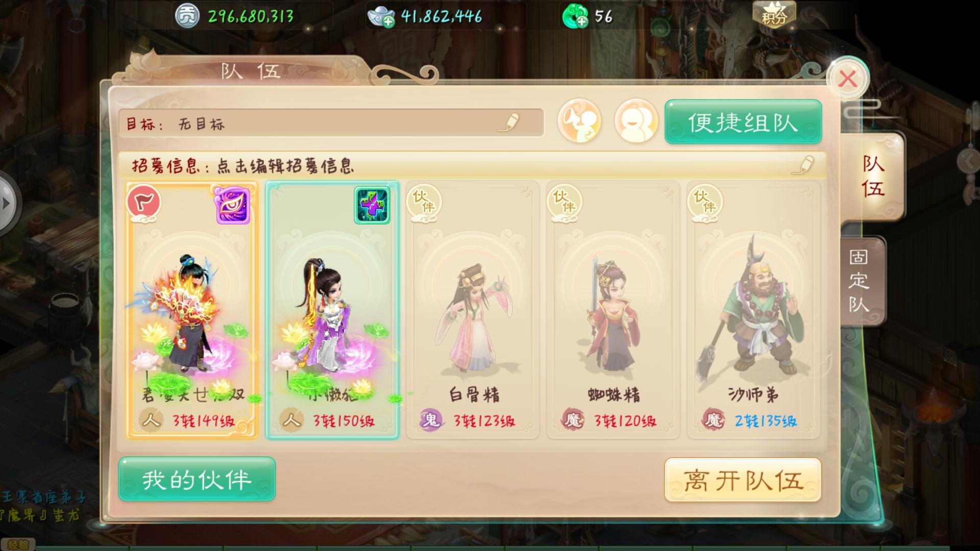Screen dimensions: 980x551
Task: Click the recruit shout horn icon
Action: (x=579, y=121)
